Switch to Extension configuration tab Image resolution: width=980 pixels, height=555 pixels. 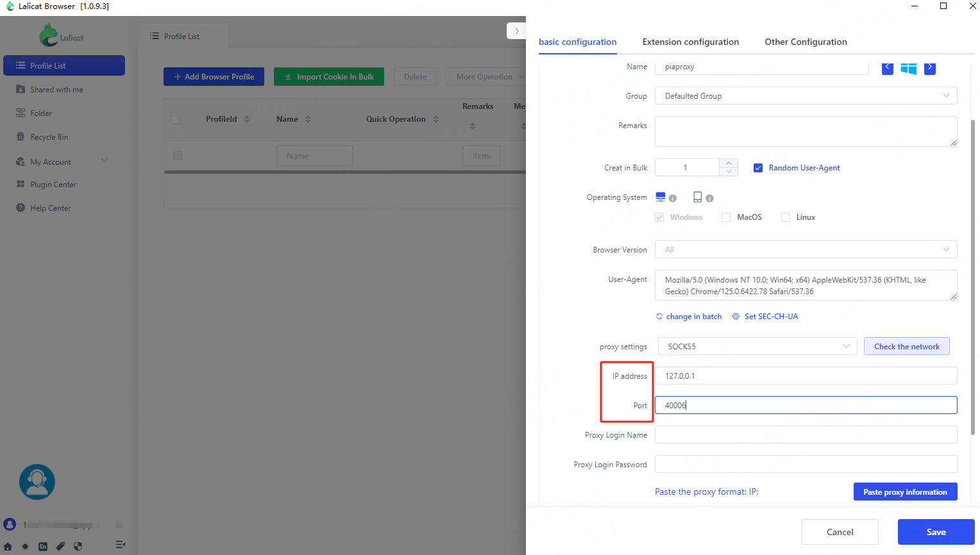coord(691,42)
